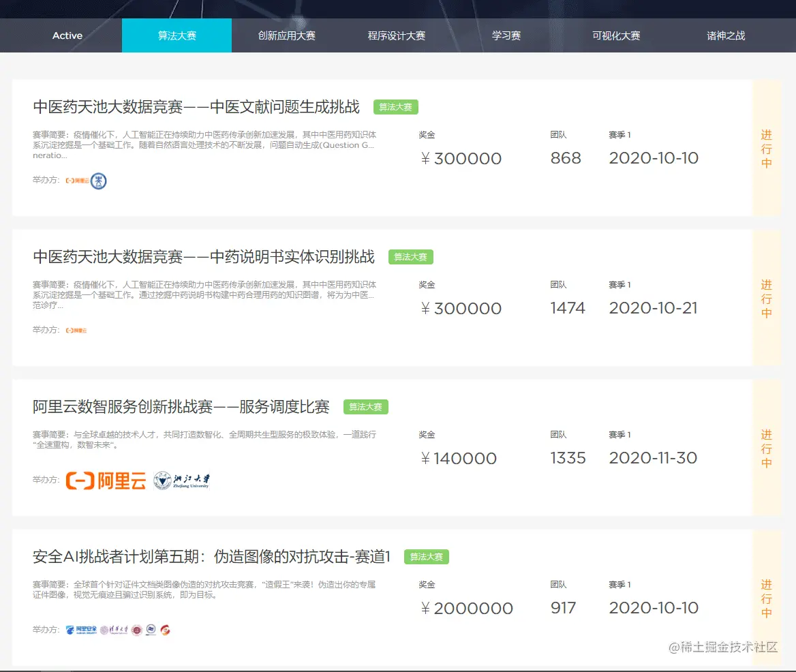Select the 算法大赛 tab

coord(177,35)
